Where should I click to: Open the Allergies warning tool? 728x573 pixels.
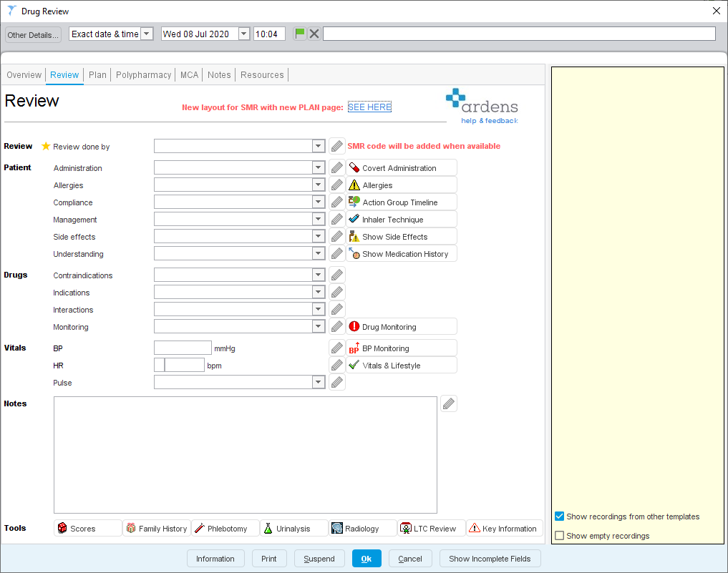(x=401, y=184)
